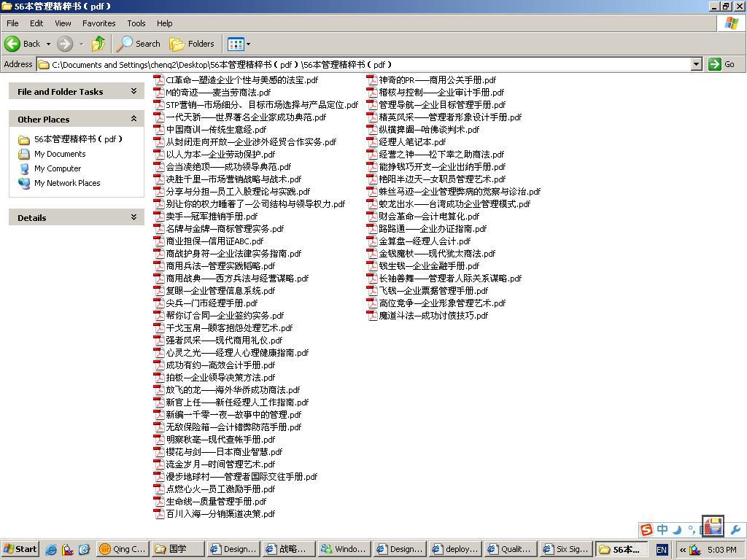Select PDF icon for 经理人笔记本.pdf
Image resolution: width=747 pixels, height=560 pixels.
pos(371,142)
